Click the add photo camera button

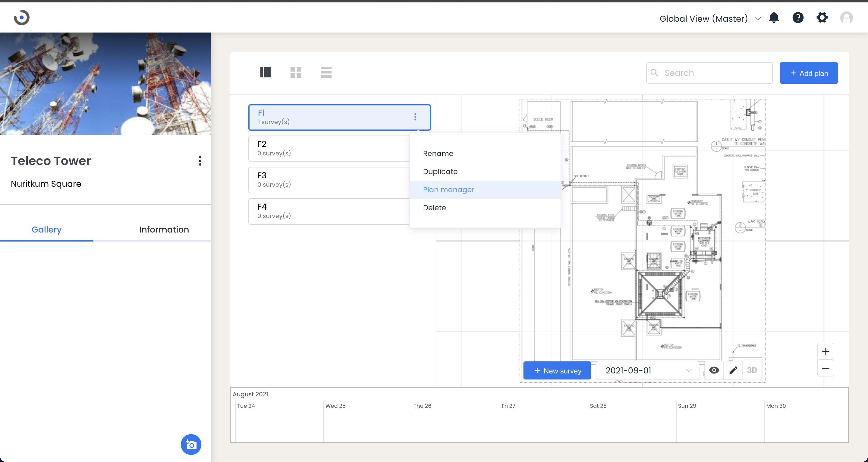[x=191, y=445]
